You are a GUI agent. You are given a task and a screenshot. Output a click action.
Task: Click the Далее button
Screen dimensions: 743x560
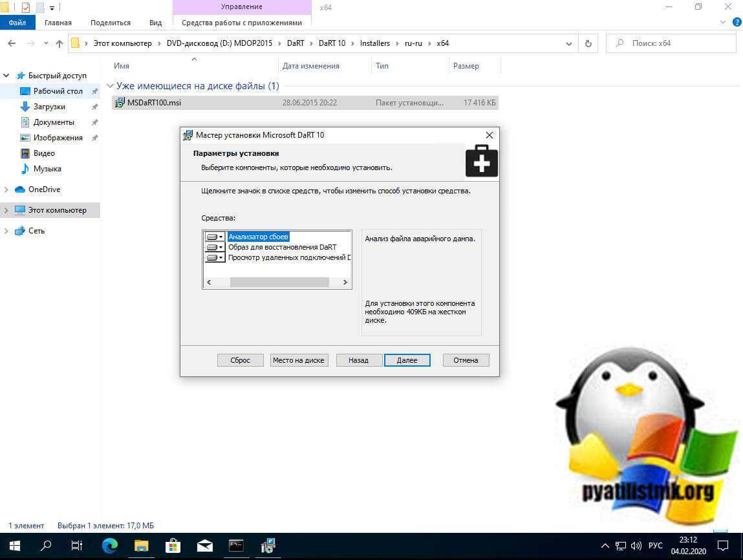click(x=407, y=360)
